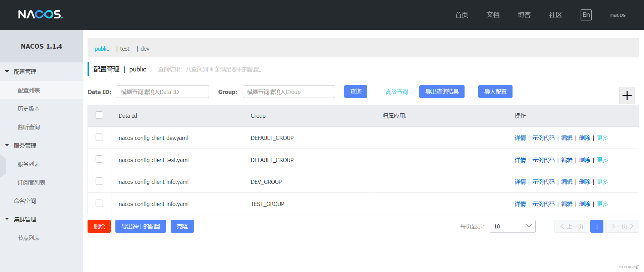
Task: Switch to the dev namespace tab
Action: click(145, 49)
